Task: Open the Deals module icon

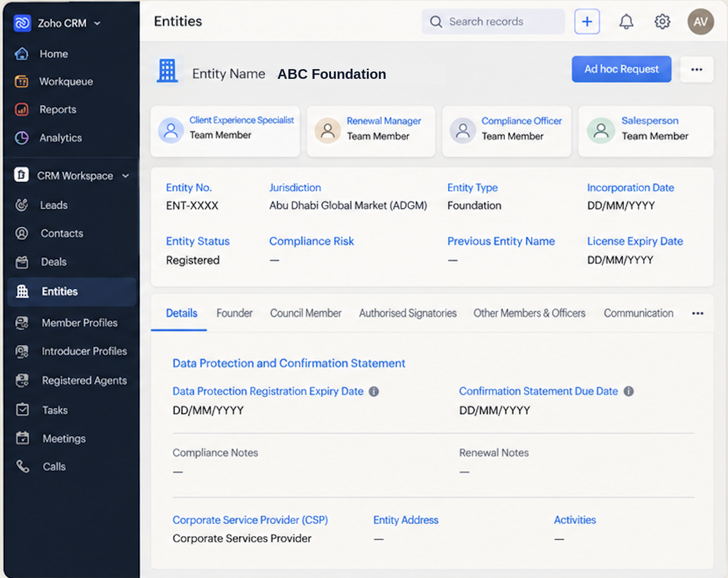Action: click(22, 262)
